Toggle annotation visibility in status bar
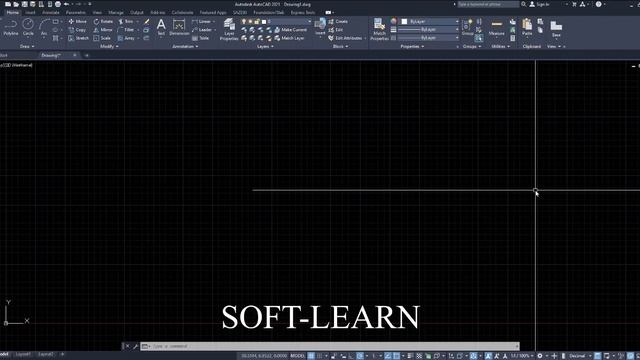640x360 pixels. pos(488,356)
